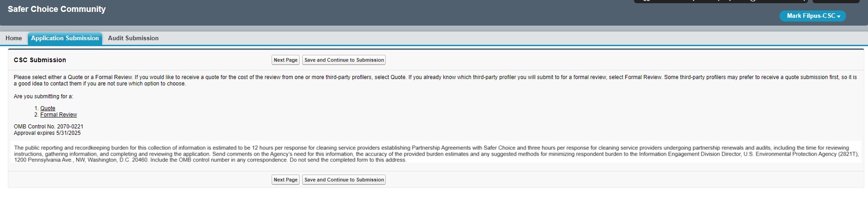Click the OMB Control No. 2070-0221 text
Image resolution: width=868 pixels, height=197 pixels.
pyautogui.click(x=49, y=127)
